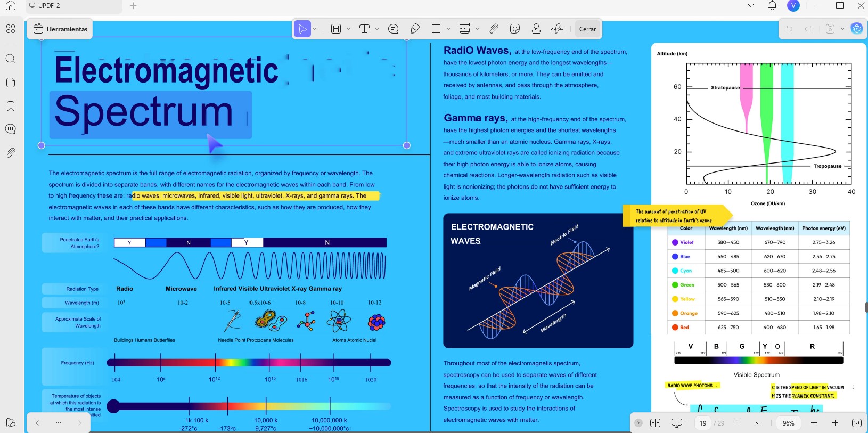Expand the text tool options arrow

377,29
